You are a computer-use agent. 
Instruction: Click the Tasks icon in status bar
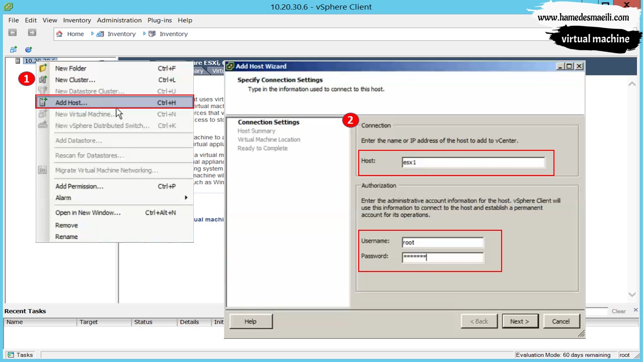click(x=11, y=354)
